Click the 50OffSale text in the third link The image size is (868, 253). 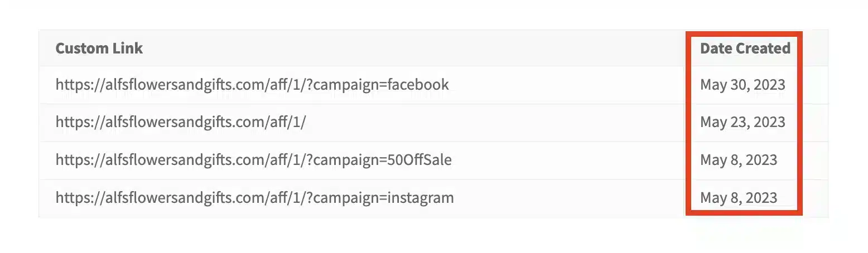419,160
